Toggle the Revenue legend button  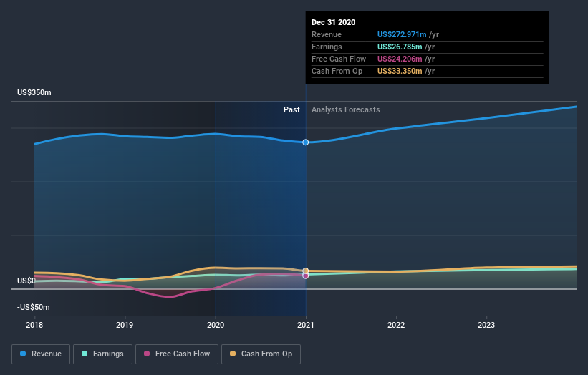pyautogui.click(x=41, y=354)
